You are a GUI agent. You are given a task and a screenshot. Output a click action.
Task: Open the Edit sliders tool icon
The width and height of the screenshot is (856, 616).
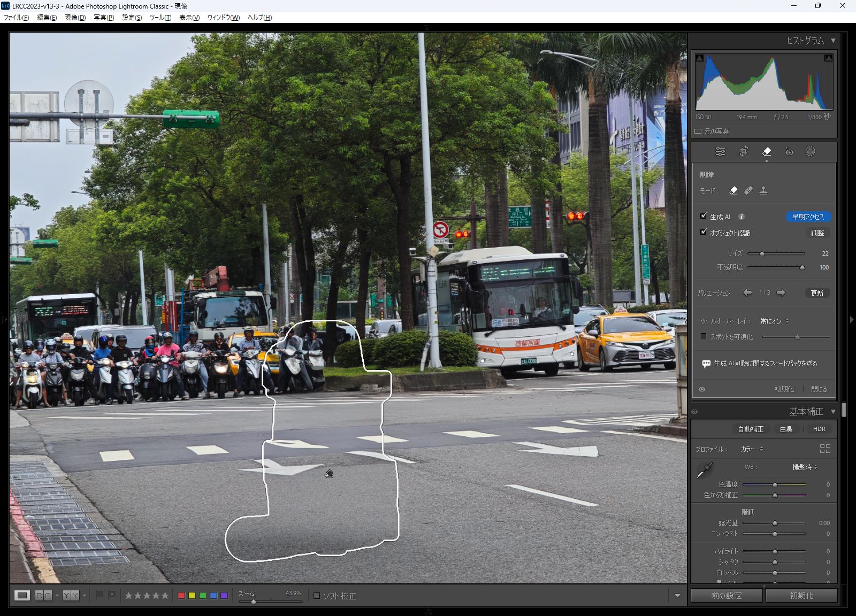[x=720, y=152]
